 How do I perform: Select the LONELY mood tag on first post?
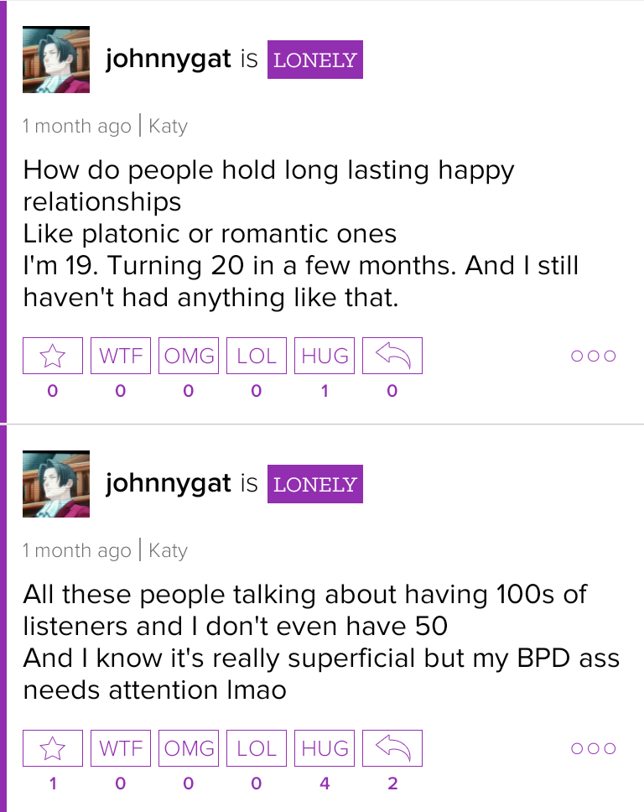click(315, 60)
